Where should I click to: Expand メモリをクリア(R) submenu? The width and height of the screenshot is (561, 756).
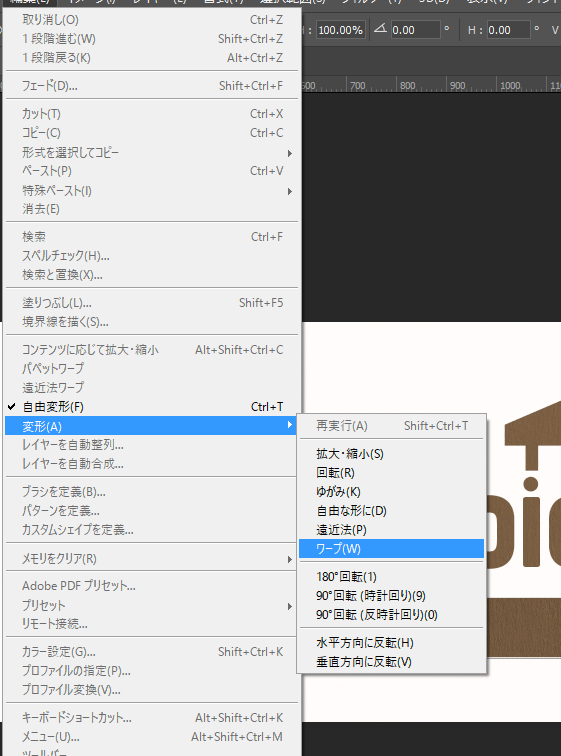point(151,559)
